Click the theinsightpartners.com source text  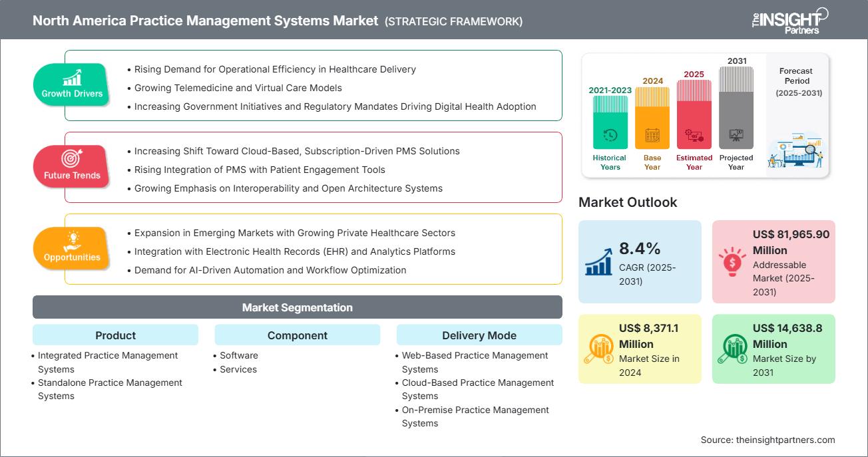[767, 440]
